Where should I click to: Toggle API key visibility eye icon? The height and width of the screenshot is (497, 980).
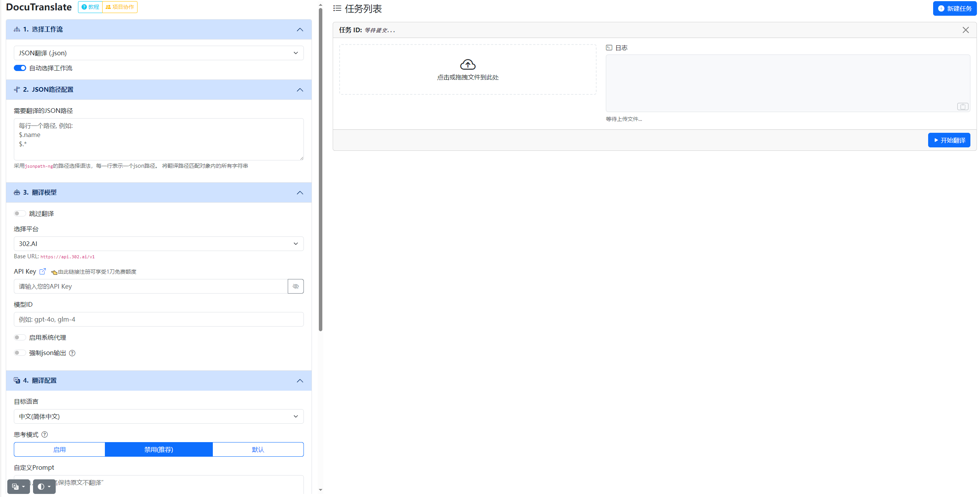click(295, 286)
